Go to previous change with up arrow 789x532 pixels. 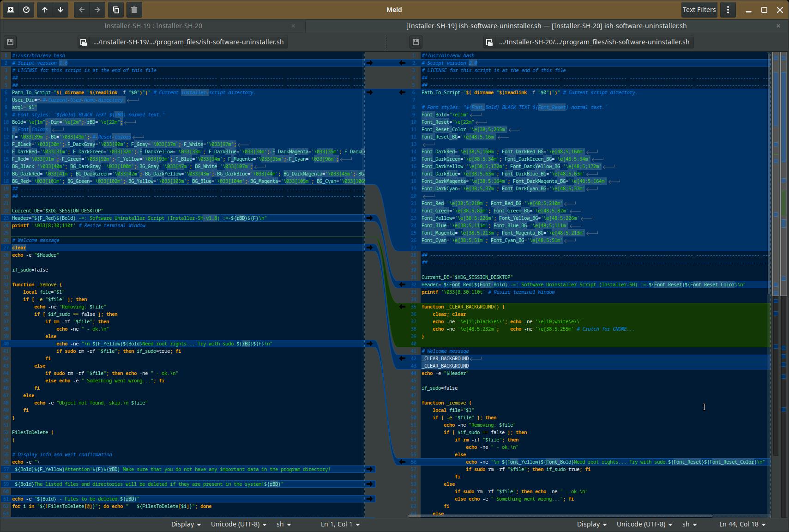(x=45, y=10)
